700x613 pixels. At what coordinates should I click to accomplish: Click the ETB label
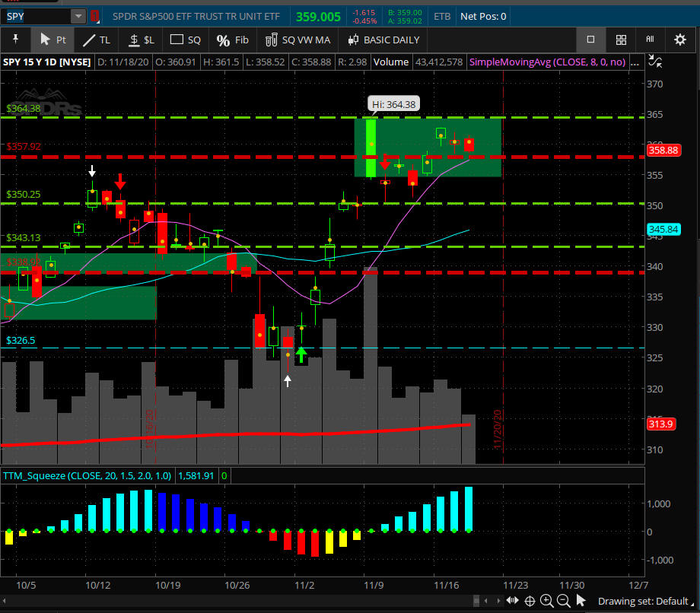[442, 17]
